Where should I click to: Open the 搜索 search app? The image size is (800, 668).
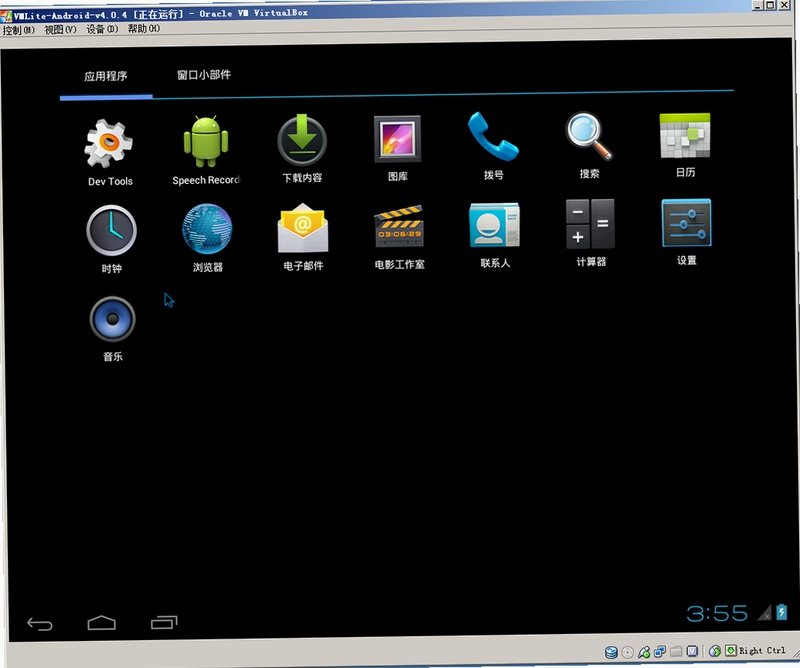point(589,135)
